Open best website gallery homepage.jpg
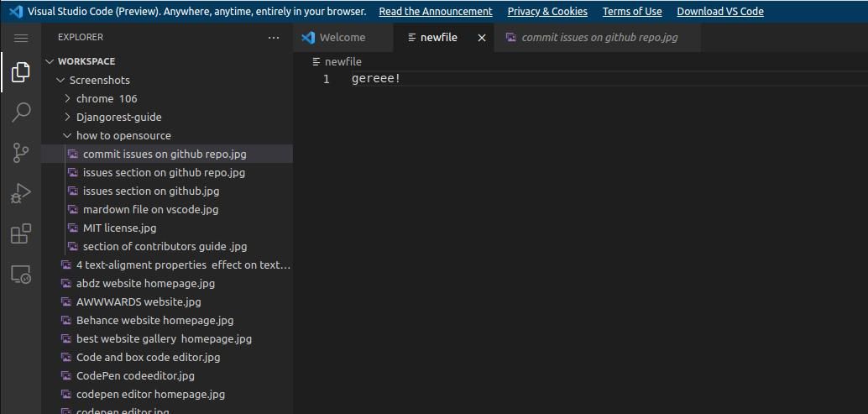 [x=167, y=338]
